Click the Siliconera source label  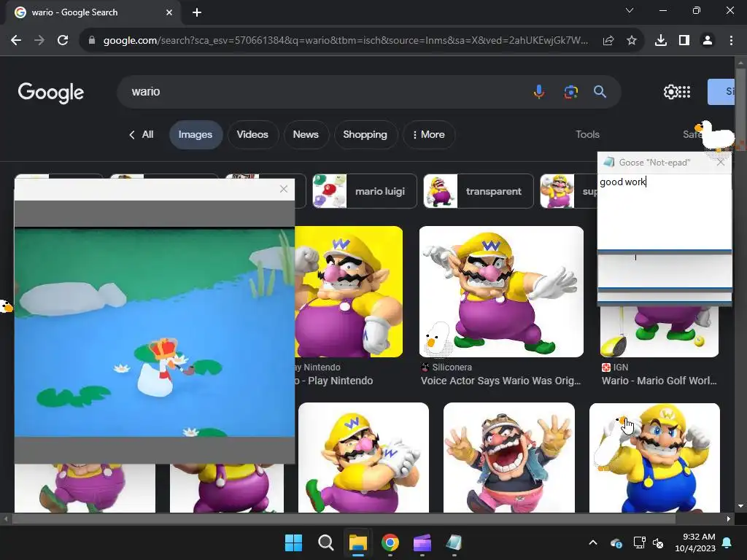pyautogui.click(x=452, y=367)
